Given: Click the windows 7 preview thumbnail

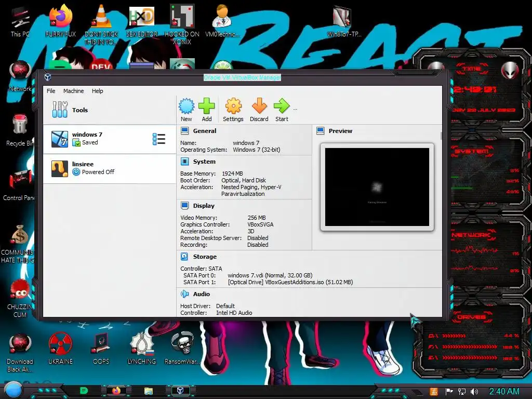Looking at the screenshot, I should click(377, 187).
